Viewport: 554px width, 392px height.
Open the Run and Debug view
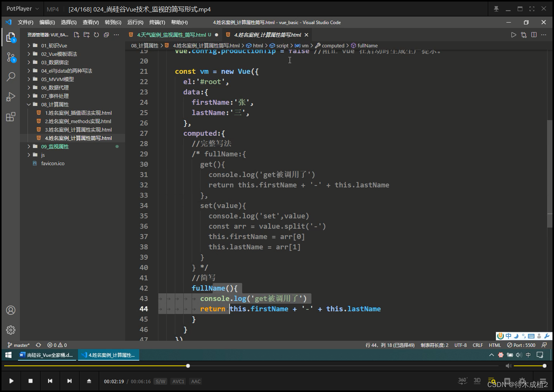pyautogui.click(x=11, y=97)
